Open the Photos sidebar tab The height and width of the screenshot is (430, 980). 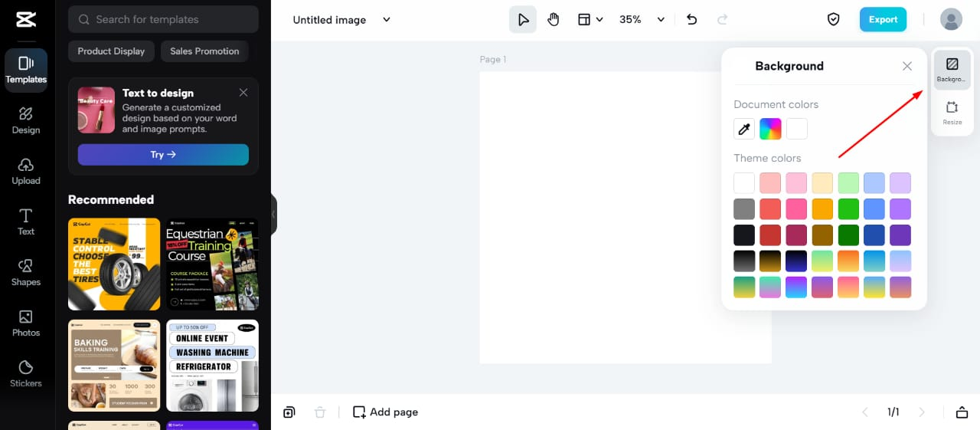pyautogui.click(x=26, y=323)
